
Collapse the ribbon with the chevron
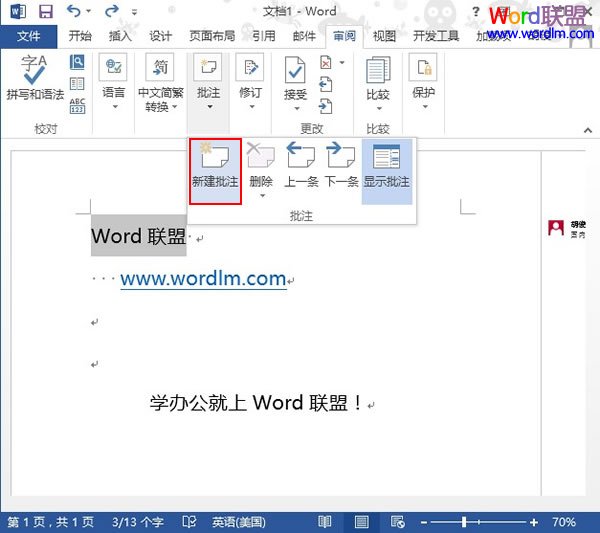(x=588, y=130)
